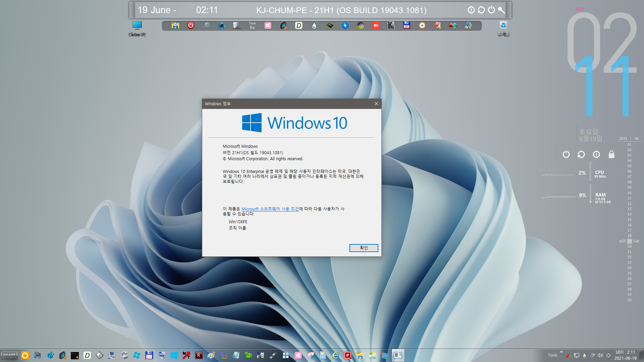644x362 pixels.
Task: Open the black command prompt icon on taskbar
Action: [x=75, y=355]
